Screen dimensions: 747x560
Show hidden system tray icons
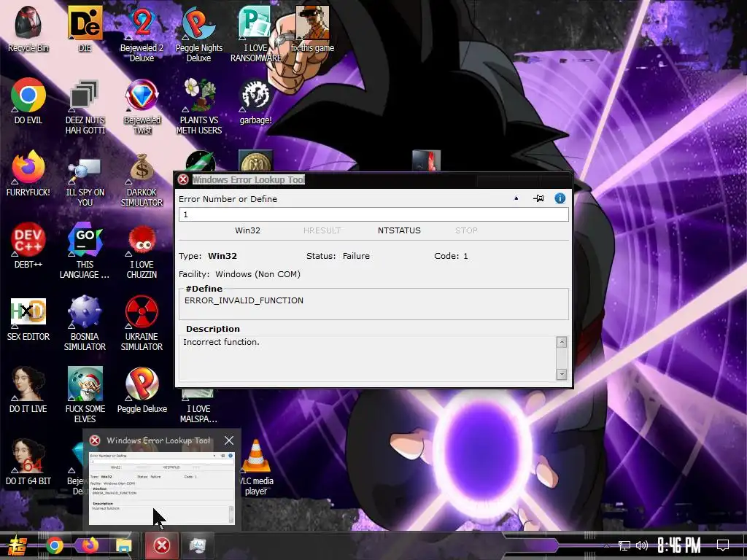point(606,545)
